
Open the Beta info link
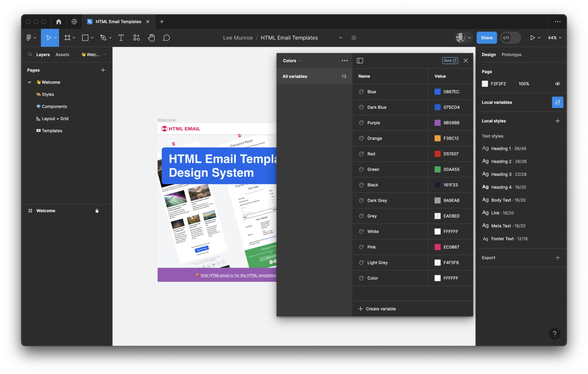coord(450,61)
